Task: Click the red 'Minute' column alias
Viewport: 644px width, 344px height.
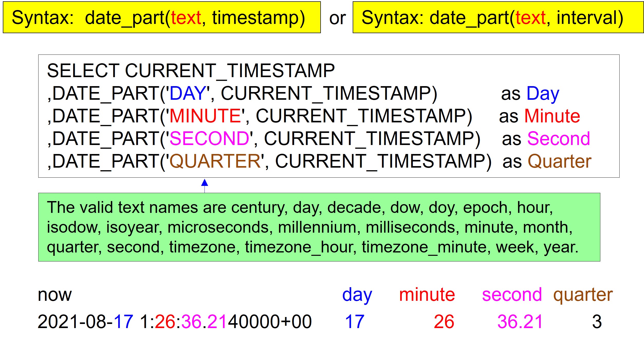Action: pos(552,116)
